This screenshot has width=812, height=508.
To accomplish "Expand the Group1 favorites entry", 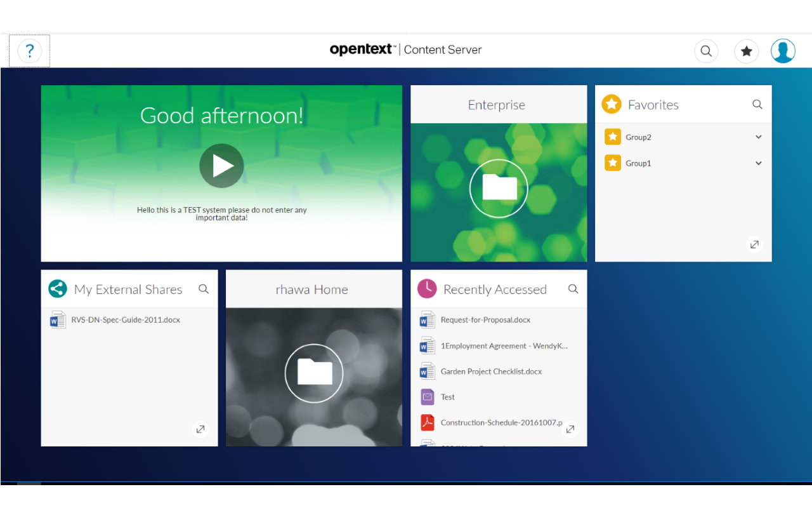I will pyautogui.click(x=758, y=163).
